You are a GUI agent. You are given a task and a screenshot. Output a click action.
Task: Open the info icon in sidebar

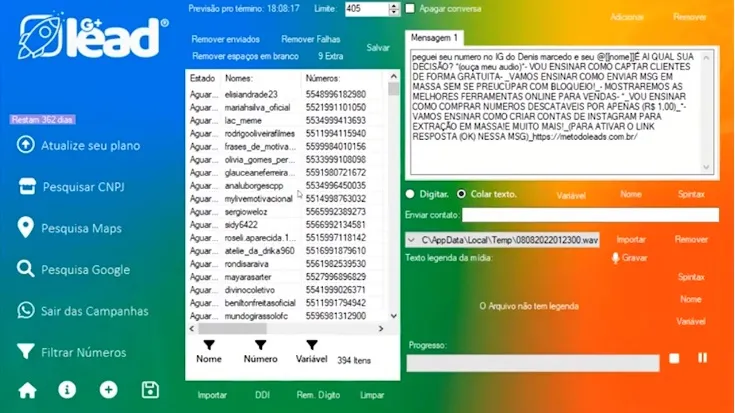click(x=67, y=390)
